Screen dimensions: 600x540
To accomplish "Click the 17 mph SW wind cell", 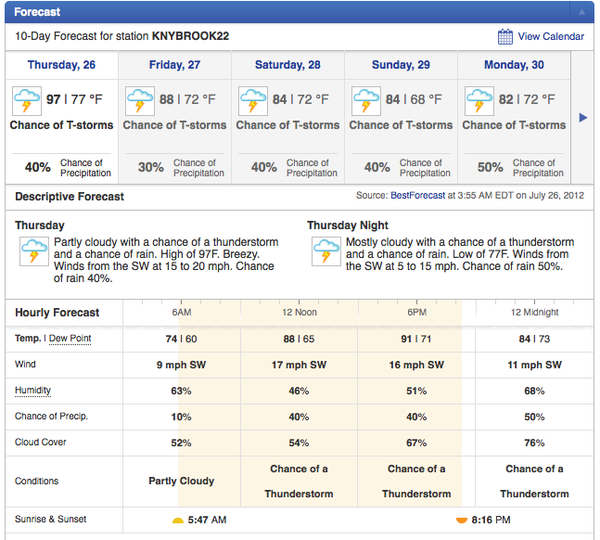I will [x=299, y=365].
